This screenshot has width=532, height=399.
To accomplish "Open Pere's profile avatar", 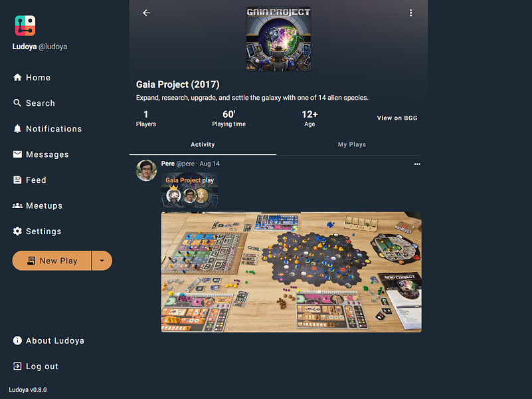I will click(146, 170).
